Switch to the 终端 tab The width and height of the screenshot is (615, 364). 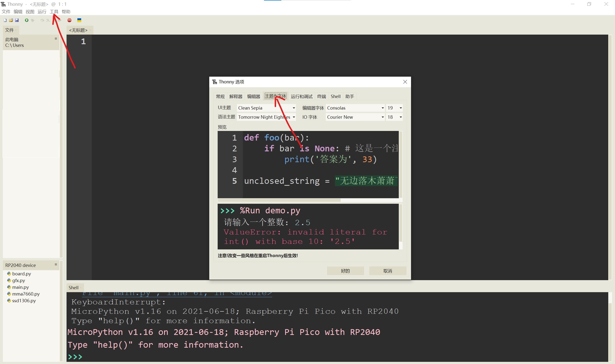[321, 96]
